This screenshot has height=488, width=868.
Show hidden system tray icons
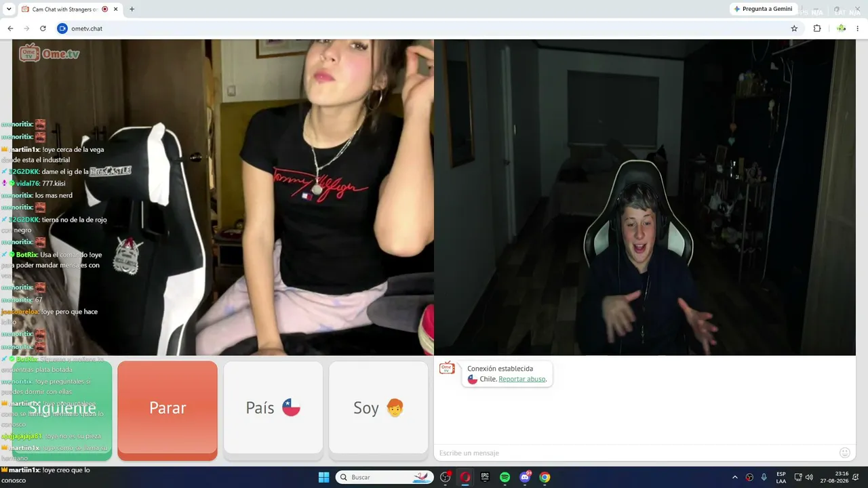[734, 477]
